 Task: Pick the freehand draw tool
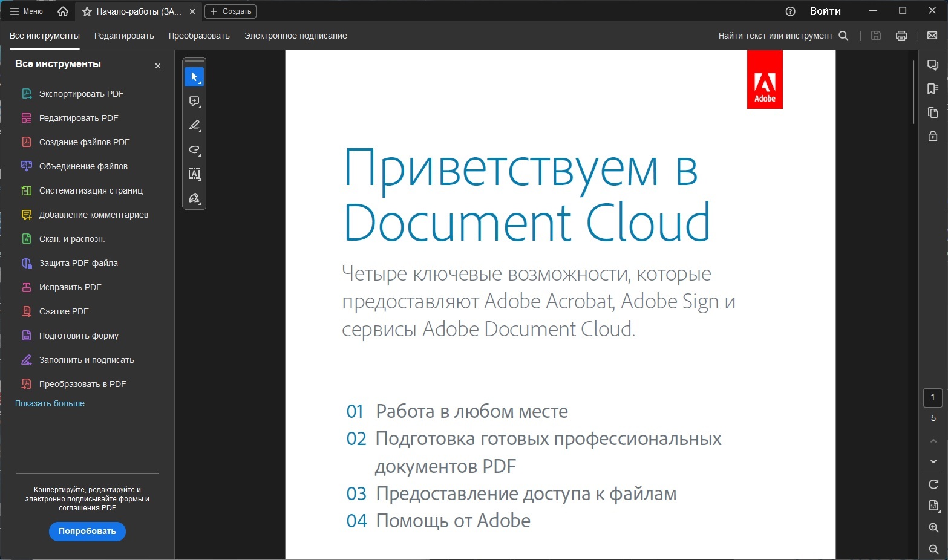[194, 149]
